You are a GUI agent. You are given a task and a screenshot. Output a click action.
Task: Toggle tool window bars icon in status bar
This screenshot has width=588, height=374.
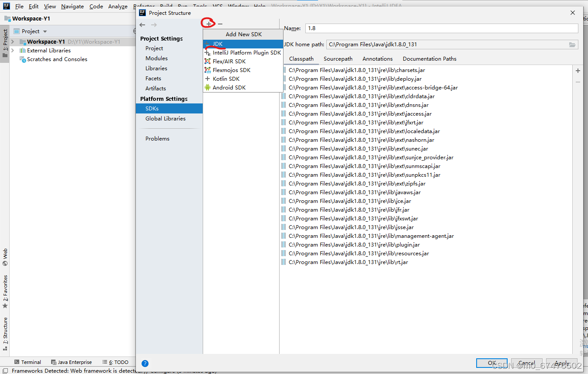(5, 371)
